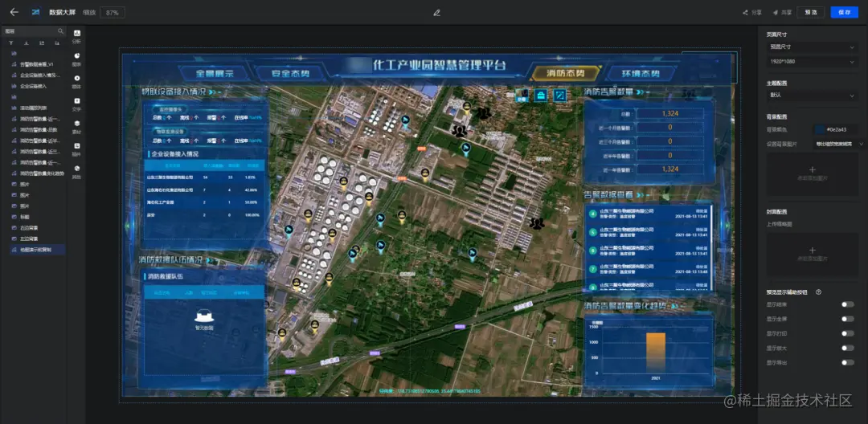Image resolution: width=868 pixels, height=424 pixels.
Task: Open the 文字 text components panel
Action: tap(76, 104)
